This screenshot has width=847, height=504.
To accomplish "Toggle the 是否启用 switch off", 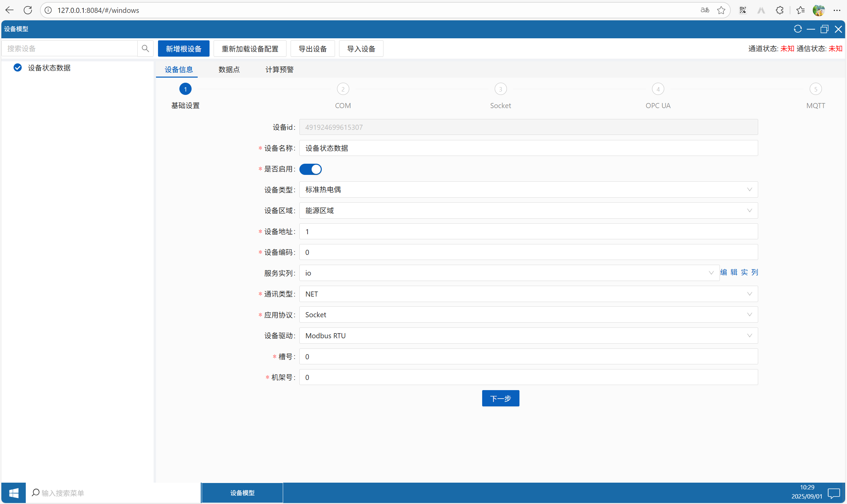I will (310, 169).
